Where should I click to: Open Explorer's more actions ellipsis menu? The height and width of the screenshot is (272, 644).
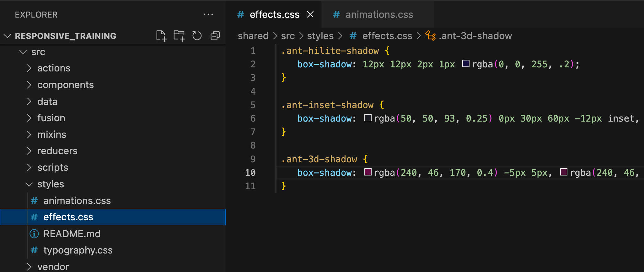click(208, 14)
